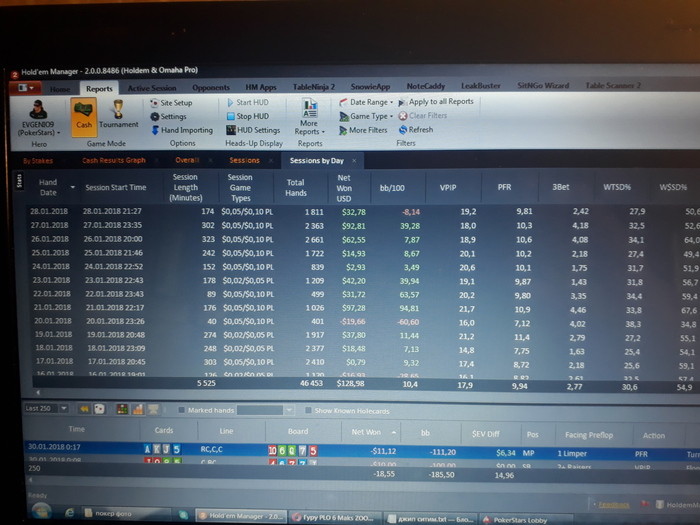Image resolution: width=700 pixels, height=525 pixels.
Task: Sort by the VPIP column header
Action: [448, 188]
